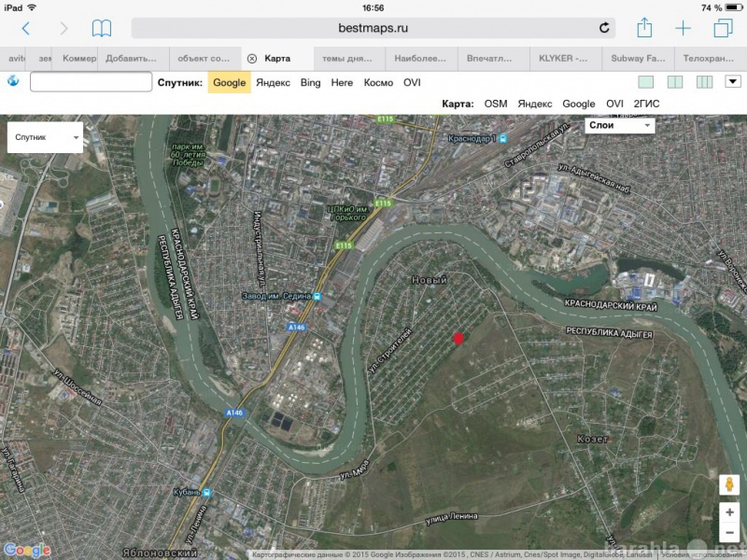This screenshot has width=747, height=560.
Task: Tap the bestmaps.ru address bar
Action: click(x=373, y=28)
